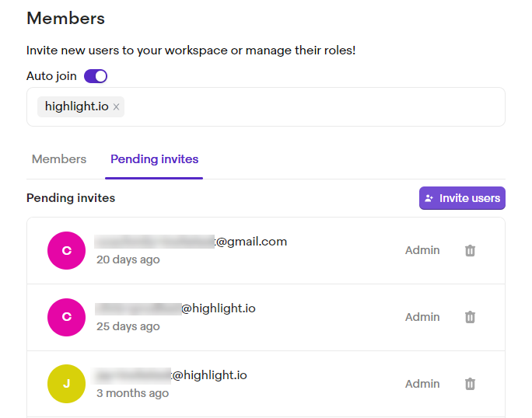Click the 20 days ago timestamp
The height and width of the screenshot is (418, 532).
(x=128, y=260)
